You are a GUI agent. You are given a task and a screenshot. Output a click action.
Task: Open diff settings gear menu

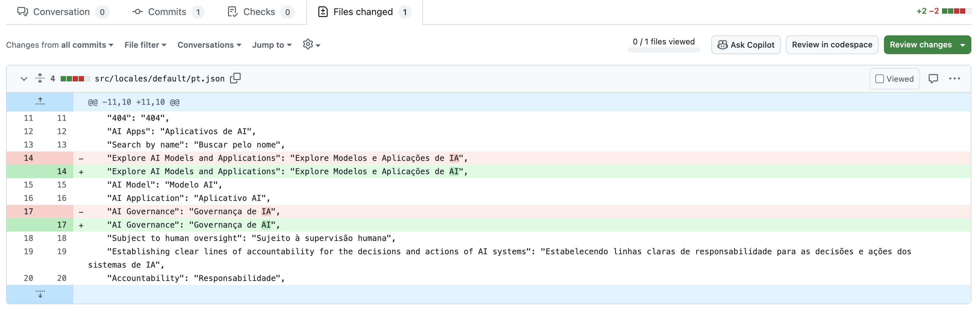[311, 45]
